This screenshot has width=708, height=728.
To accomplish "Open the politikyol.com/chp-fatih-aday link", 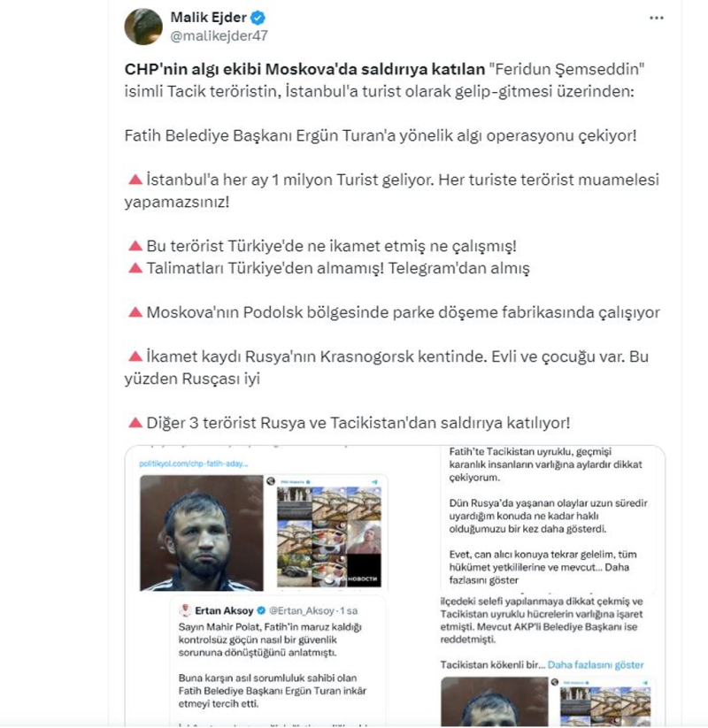I will pos(193,464).
